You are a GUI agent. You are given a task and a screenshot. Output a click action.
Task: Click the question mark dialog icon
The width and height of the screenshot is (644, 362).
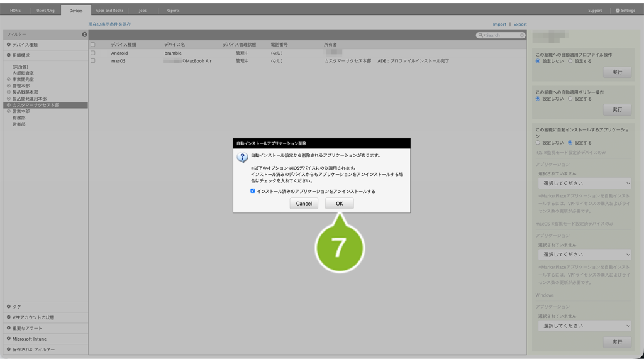tap(242, 157)
